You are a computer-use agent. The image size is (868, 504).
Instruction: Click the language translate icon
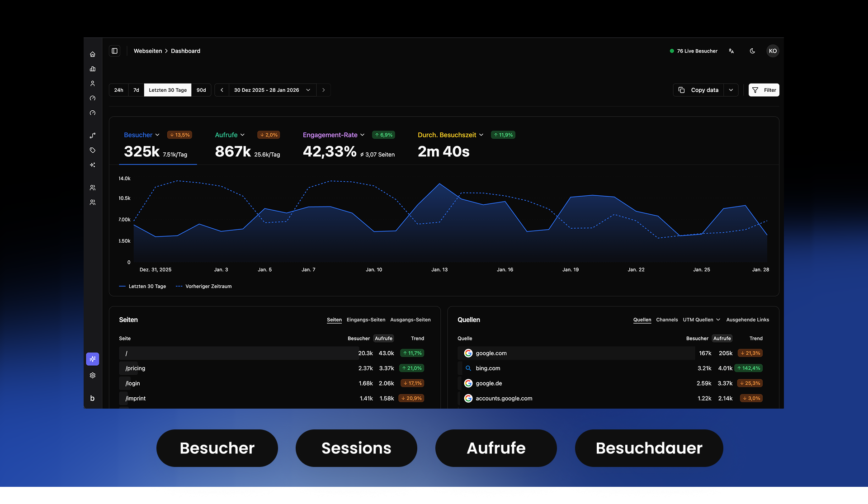tap(731, 51)
